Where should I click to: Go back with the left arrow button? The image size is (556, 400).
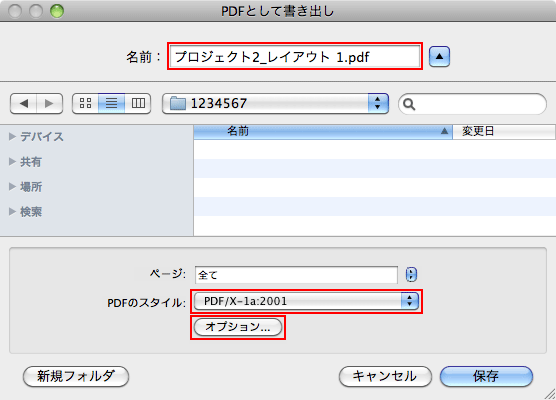click(23, 104)
